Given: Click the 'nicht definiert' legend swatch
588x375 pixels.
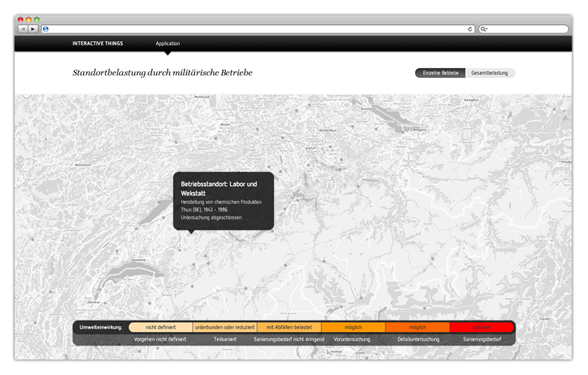Looking at the screenshot, I should point(160,327).
